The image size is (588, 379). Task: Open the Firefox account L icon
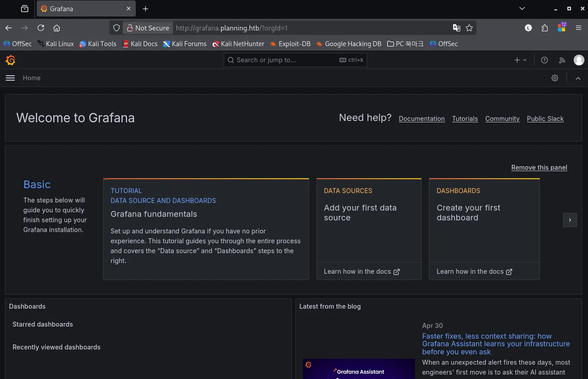(528, 28)
